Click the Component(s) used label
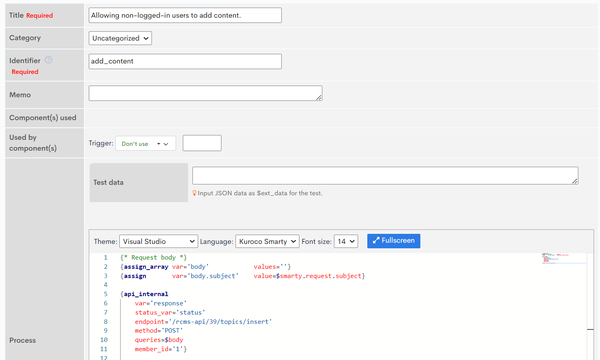600x360 pixels. (x=43, y=118)
